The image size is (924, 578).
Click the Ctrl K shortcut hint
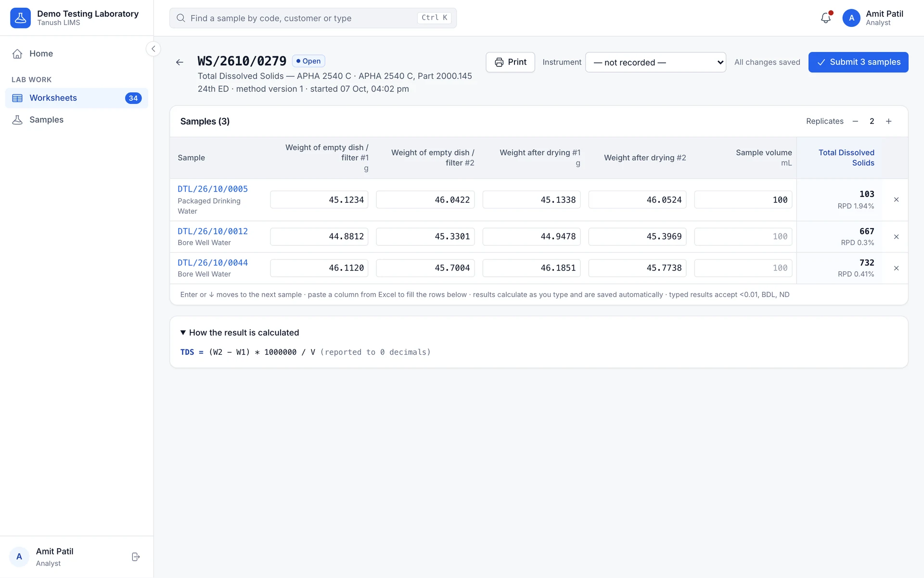[434, 18]
